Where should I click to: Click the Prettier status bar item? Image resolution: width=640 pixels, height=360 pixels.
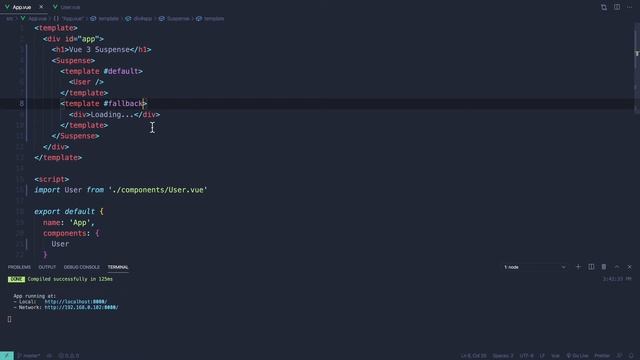602,356
